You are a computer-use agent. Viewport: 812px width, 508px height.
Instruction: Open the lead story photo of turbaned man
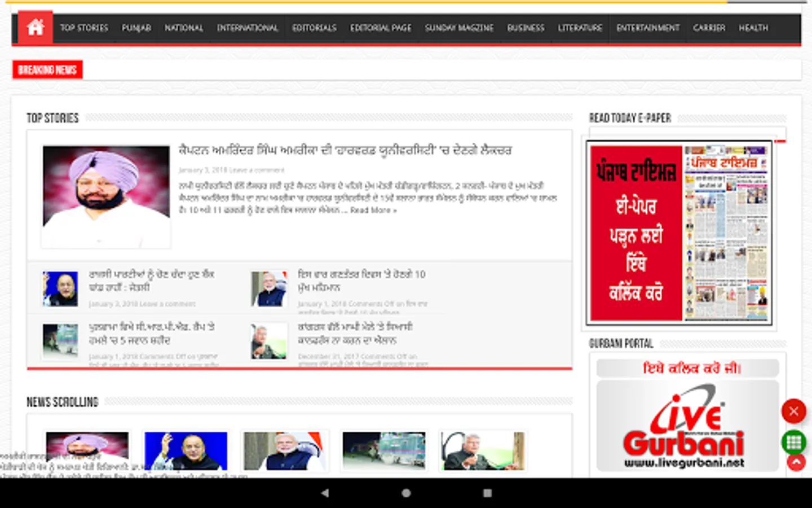(x=106, y=196)
